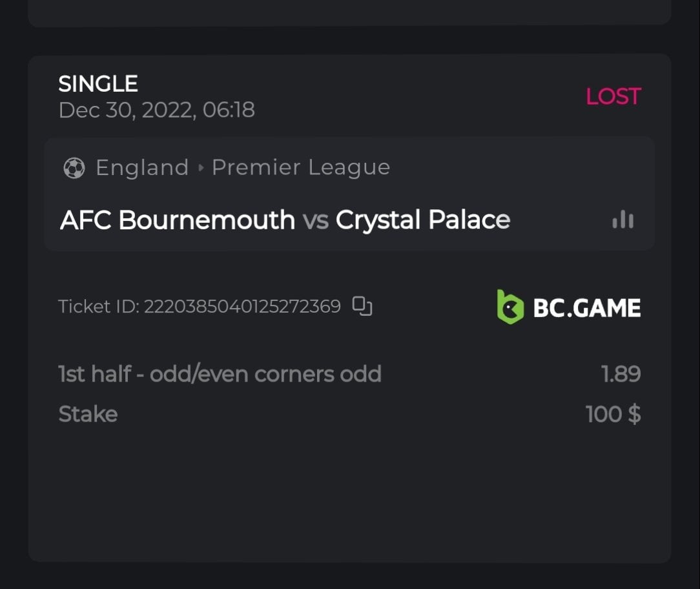Image resolution: width=700 pixels, height=589 pixels.
Task: Tap the Crystal Palace team name
Action: click(423, 220)
